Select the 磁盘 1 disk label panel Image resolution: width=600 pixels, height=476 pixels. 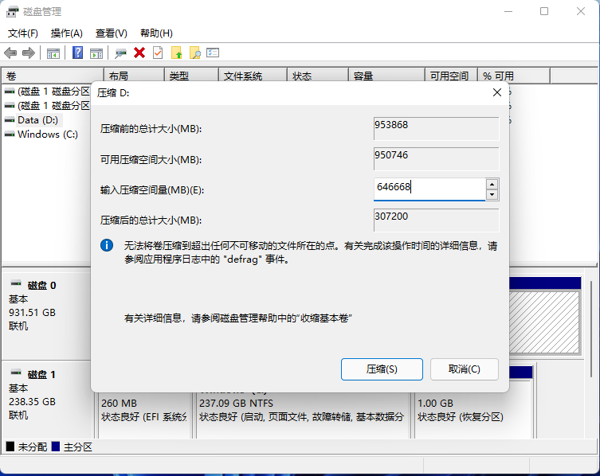click(47, 400)
